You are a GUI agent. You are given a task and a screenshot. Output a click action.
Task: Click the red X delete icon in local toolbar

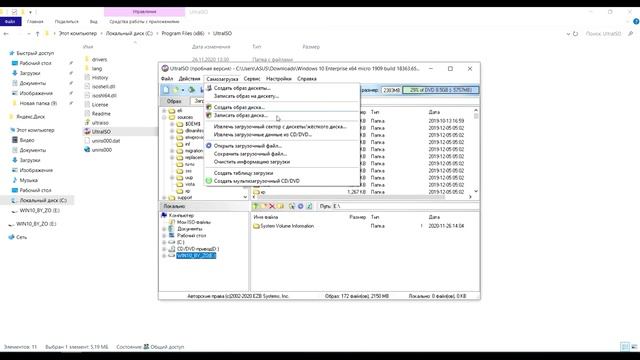(272, 206)
